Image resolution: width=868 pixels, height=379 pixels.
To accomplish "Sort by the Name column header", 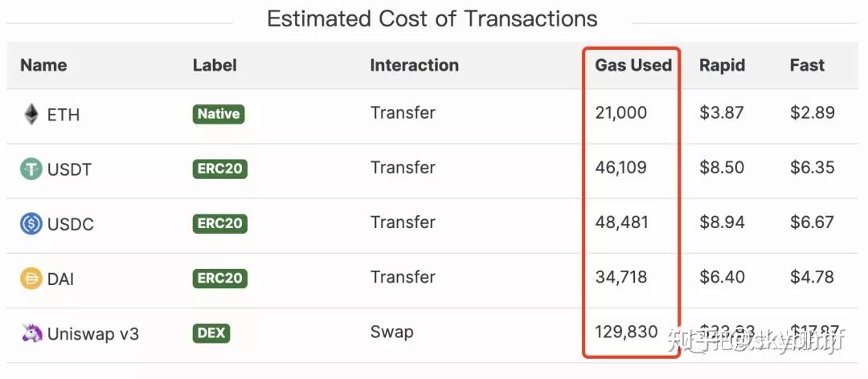I will [43, 66].
